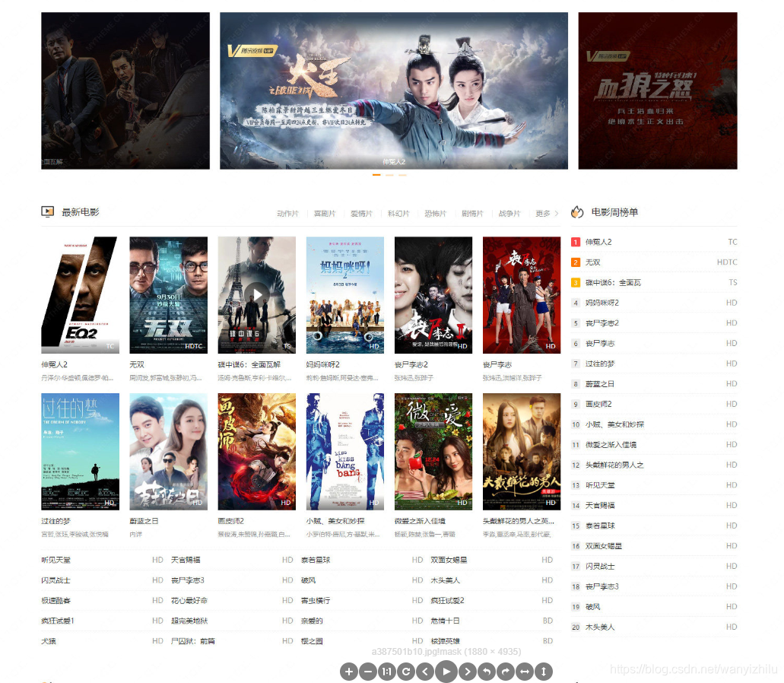This screenshot has height=683, width=784.
Task: Click the 碟中谍6：全面瓦解 title under its poster
Action: tap(249, 364)
